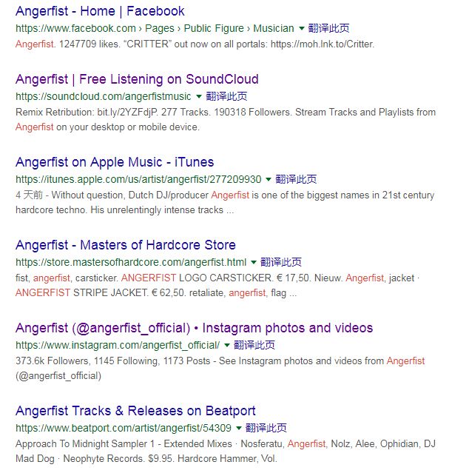Expand dropdown arrow beside the Facebook URL

301,29
